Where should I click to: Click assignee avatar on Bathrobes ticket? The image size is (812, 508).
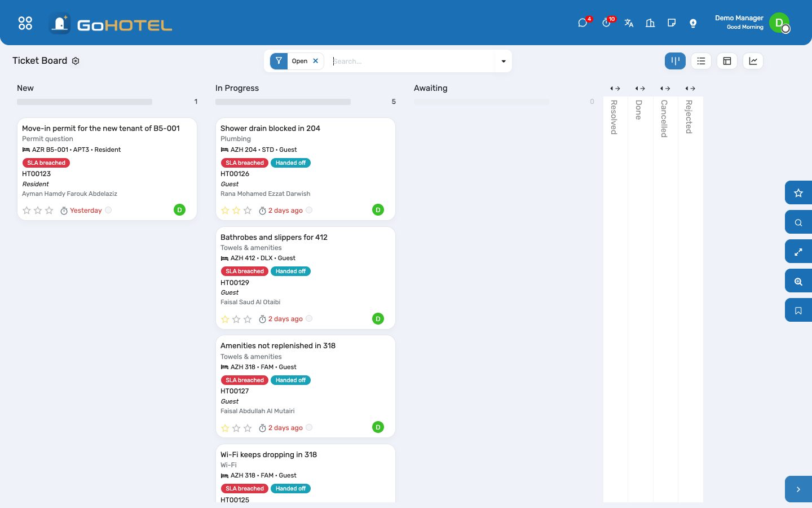[378, 319]
